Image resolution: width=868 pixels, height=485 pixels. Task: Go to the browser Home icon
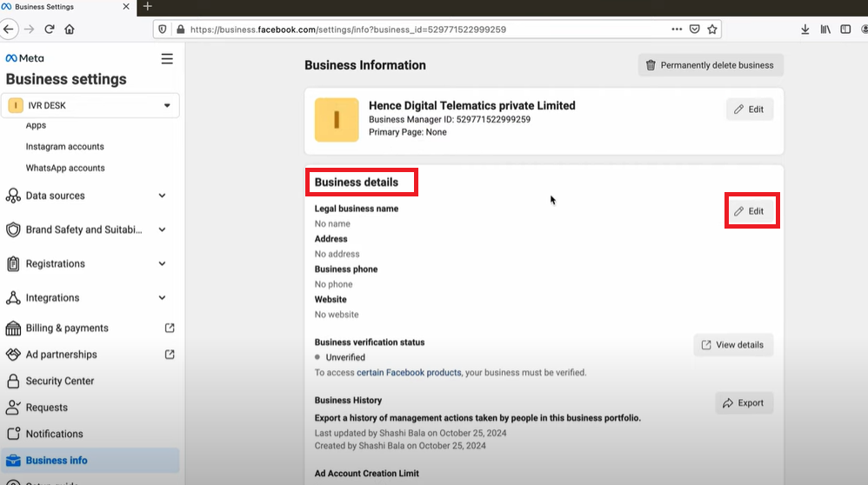[70, 30]
